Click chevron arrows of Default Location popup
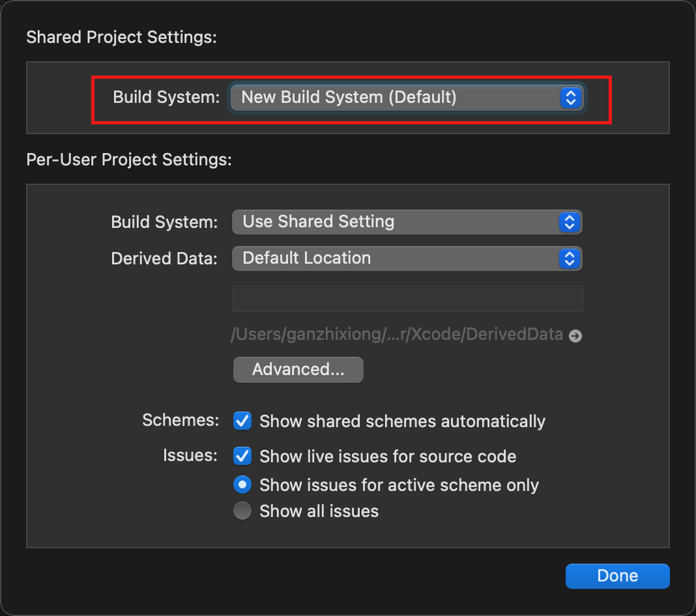 click(570, 259)
